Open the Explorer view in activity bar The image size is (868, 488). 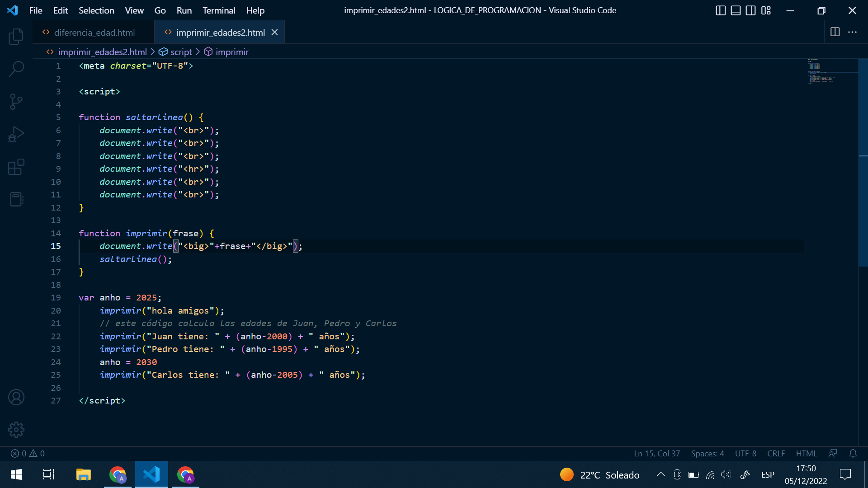coord(16,37)
